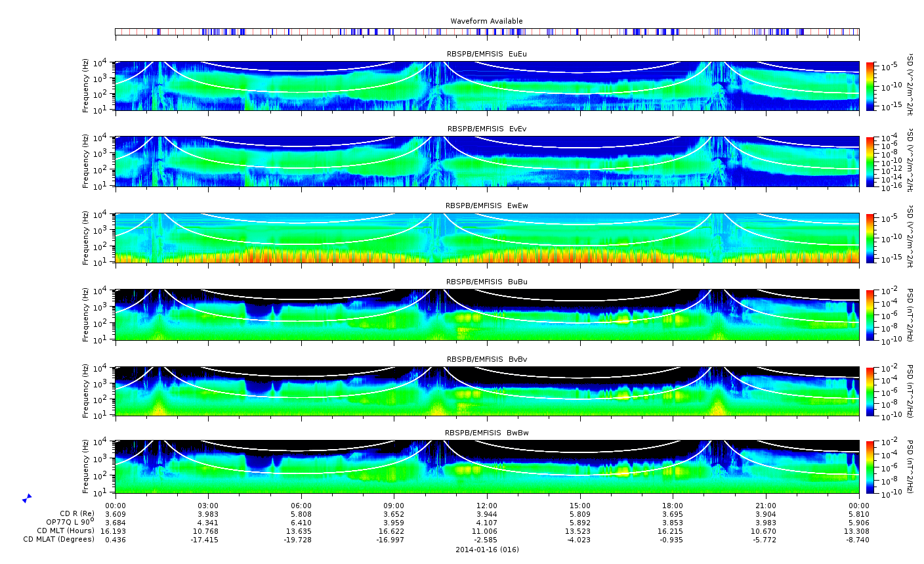
Task: Click the date label 2014-01-16 (016)
Action: [487, 550]
